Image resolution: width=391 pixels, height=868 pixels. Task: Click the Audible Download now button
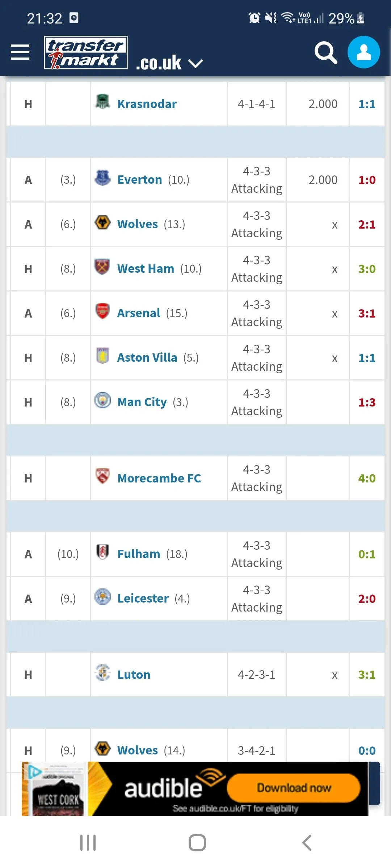[294, 788]
